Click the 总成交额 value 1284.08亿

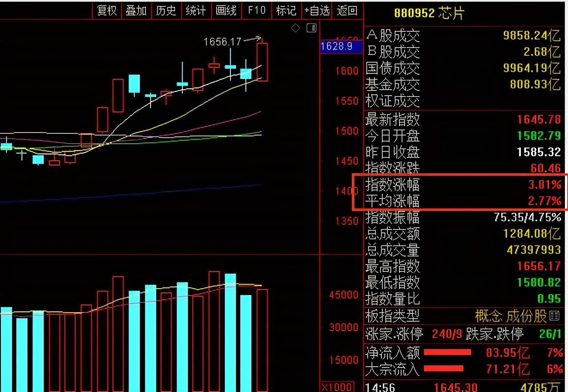(x=532, y=233)
